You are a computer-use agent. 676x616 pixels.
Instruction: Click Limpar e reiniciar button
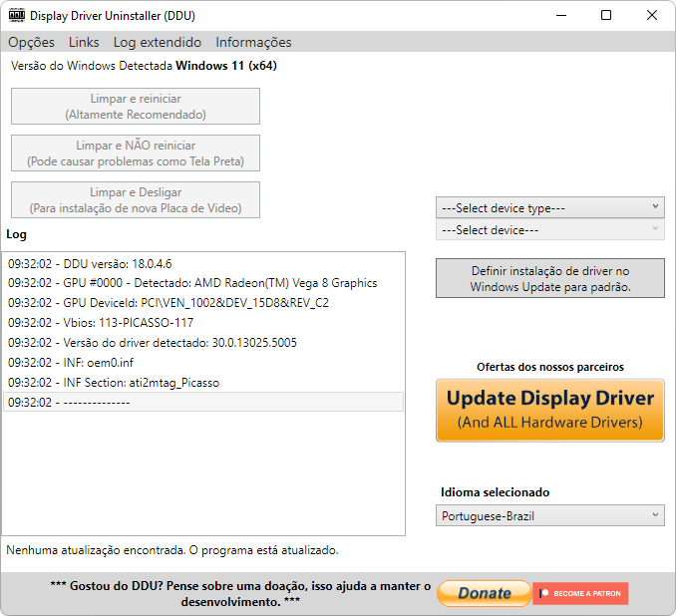pyautogui.click(x=136, y=107)
